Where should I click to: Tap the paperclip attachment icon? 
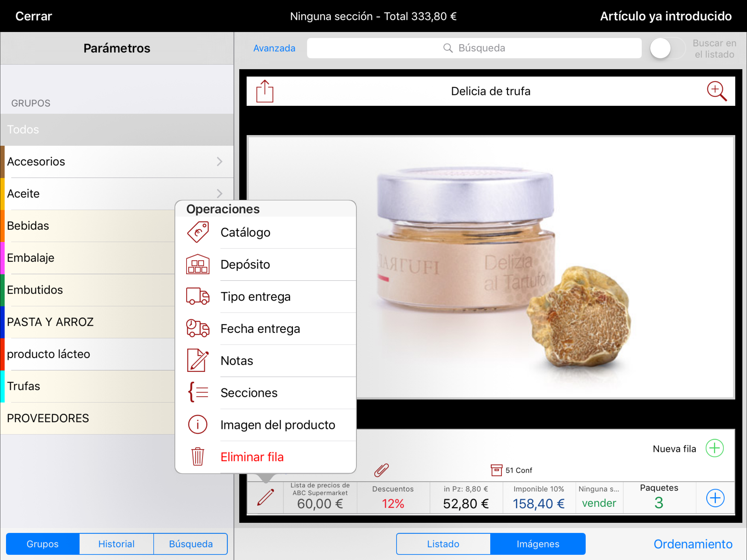coord(381,470)
